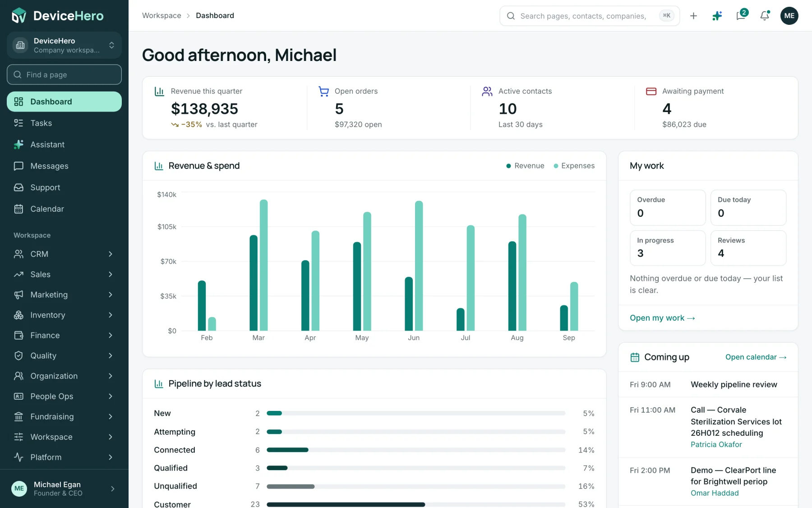Click the Revenue & spend chart icon
Image resolution: width=812 pixels, height=508 pixels.
pos(159,166)
